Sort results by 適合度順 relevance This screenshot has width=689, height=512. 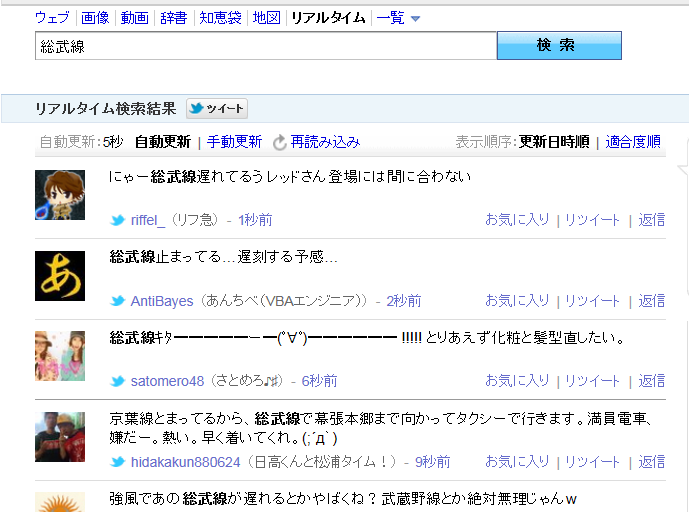click(x=633, y=142)
